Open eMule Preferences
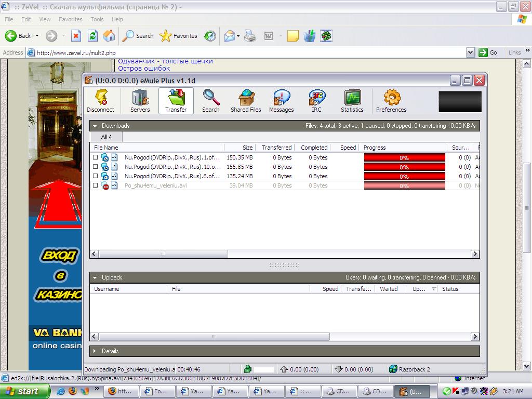This screenshot has width=532, height=399. click(x=391, y=101)
